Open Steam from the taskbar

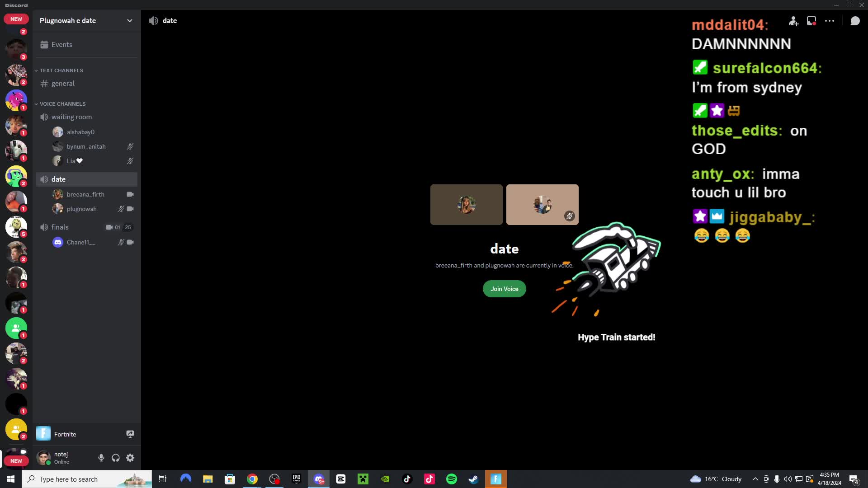point(473,479)
